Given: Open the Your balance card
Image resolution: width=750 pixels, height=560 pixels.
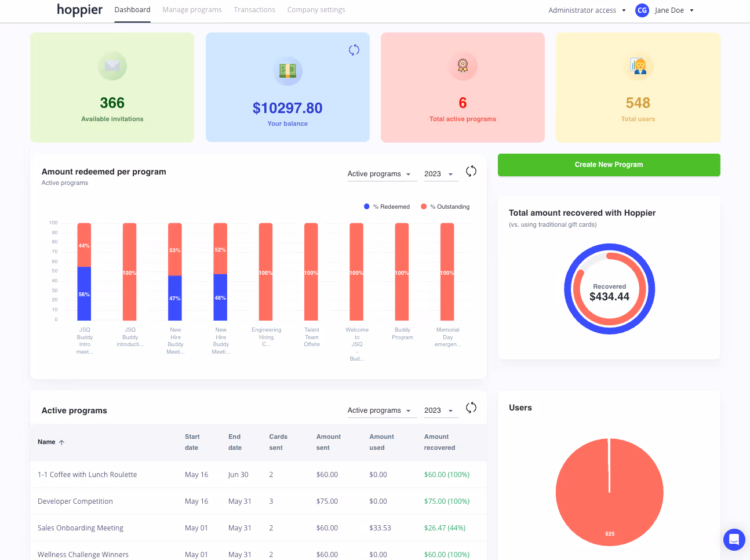Looking at the screenshot, I should pyautogui.click(x=287, y=87).
